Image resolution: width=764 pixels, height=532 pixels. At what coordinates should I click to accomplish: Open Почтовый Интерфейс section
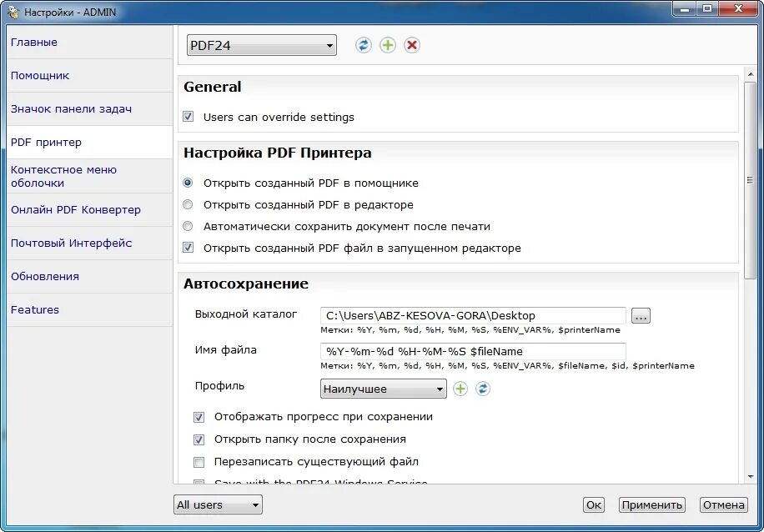pyautogui.click(x=89, y=243)
